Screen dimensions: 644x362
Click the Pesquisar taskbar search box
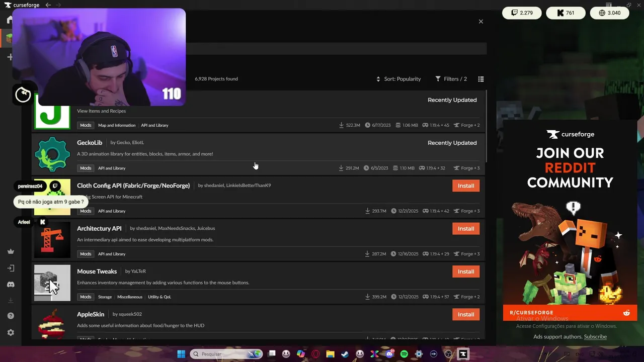tap(226, 354)
